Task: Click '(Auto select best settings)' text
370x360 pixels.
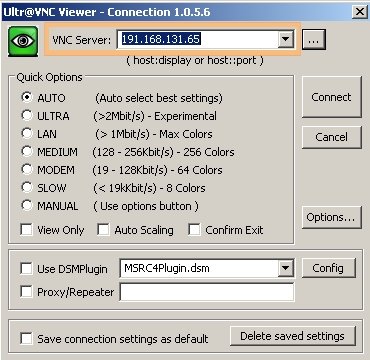Action: (x=159, y=98)
